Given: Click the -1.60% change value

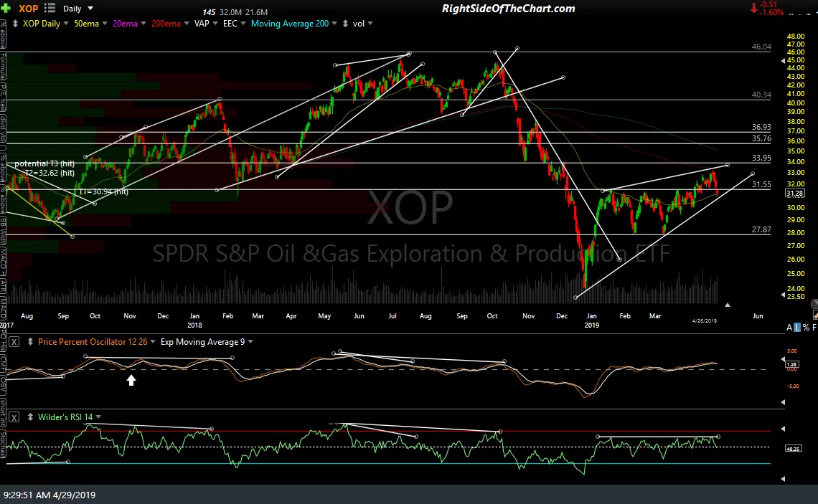Looking at the screenshot, I should [x=771, y=12].
